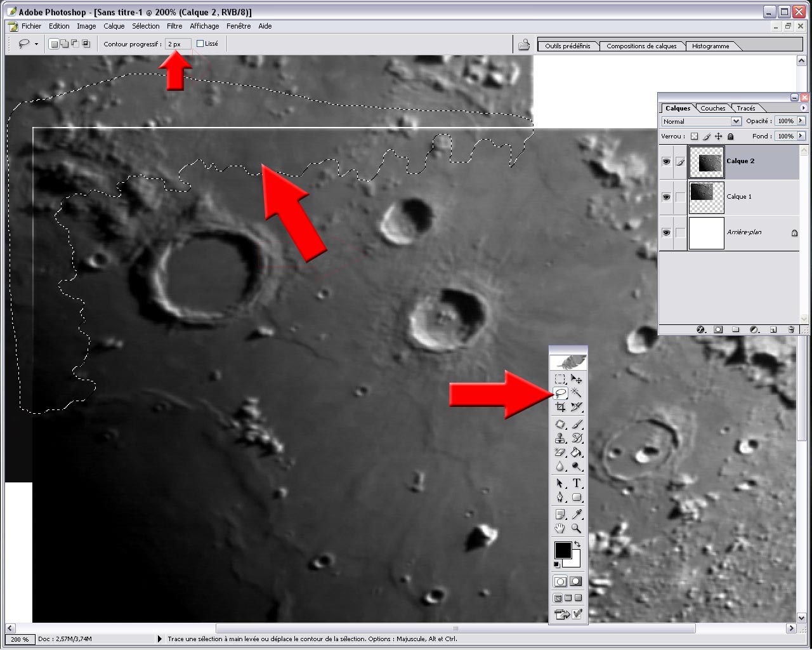Viewport: 812px width, 650px height.
Task: Select the Lasso tool in toolbox
Action: pyautogui.click(x=560, y=393)
